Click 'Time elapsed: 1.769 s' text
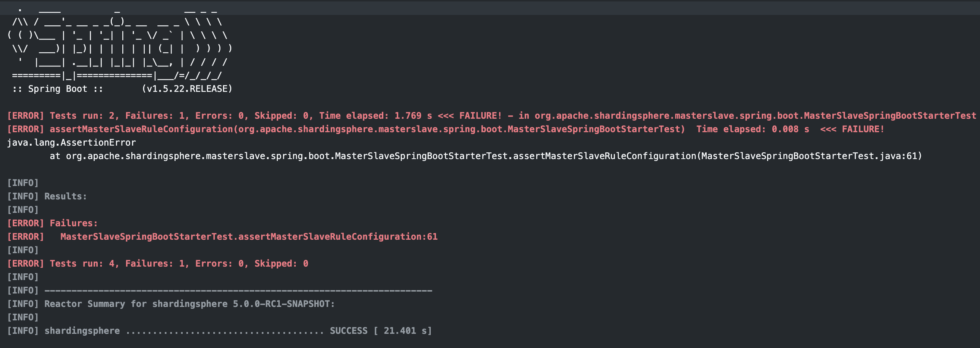This screenshot has width=980, height=348. [375, 116]
